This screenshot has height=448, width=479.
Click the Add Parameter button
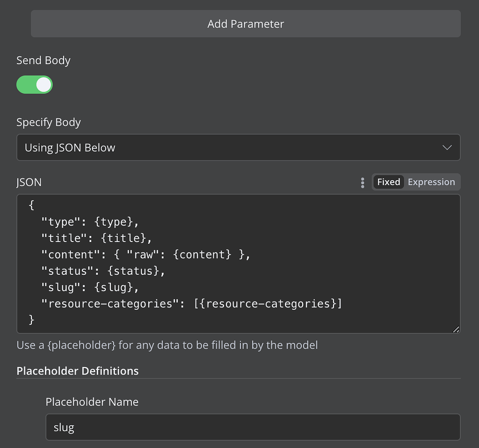[245, 23]
